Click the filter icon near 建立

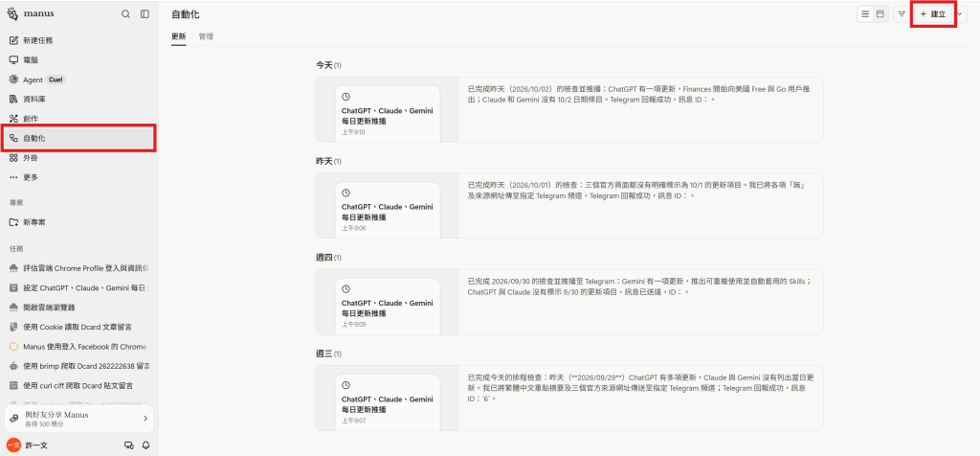(x=902, y=13)
